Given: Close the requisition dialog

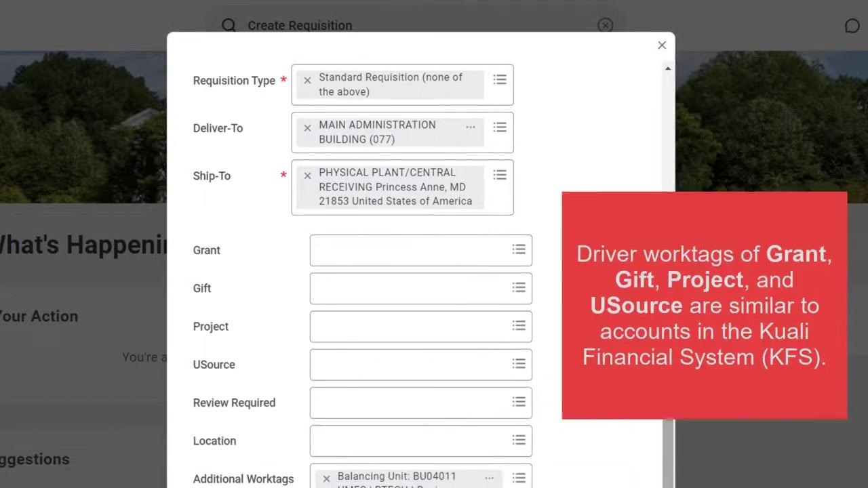Looking at the screenshot, I should point(662,45).
